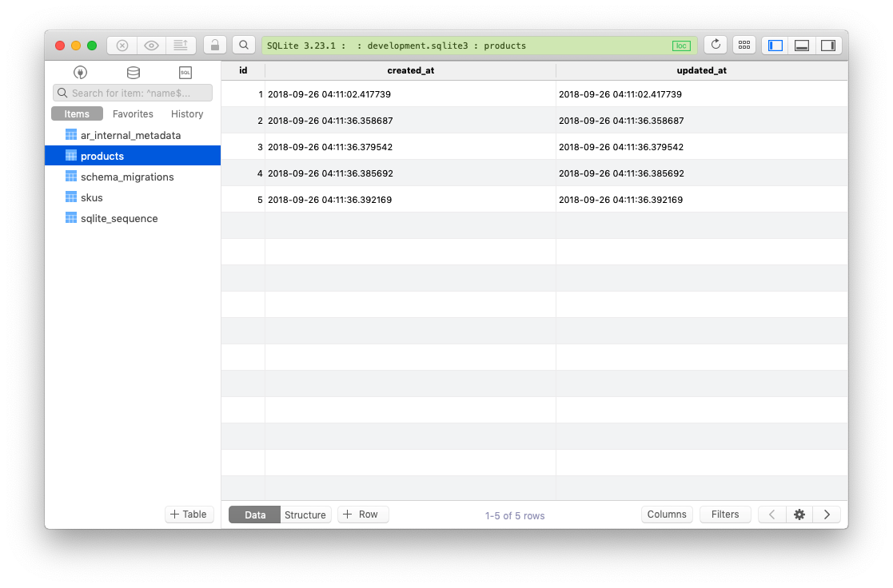This screenshot has height=588, width=893.
Task: Go to next page arrow
Action: point(827,514)
